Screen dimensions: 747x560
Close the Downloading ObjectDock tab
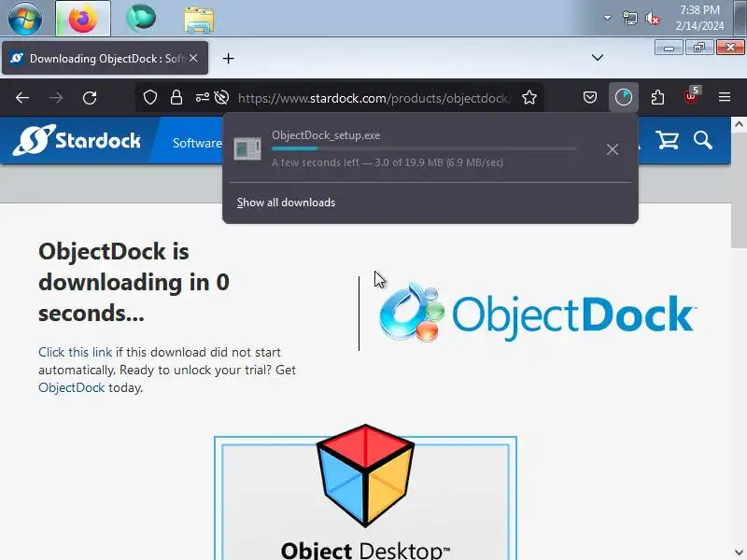(193, 58)
